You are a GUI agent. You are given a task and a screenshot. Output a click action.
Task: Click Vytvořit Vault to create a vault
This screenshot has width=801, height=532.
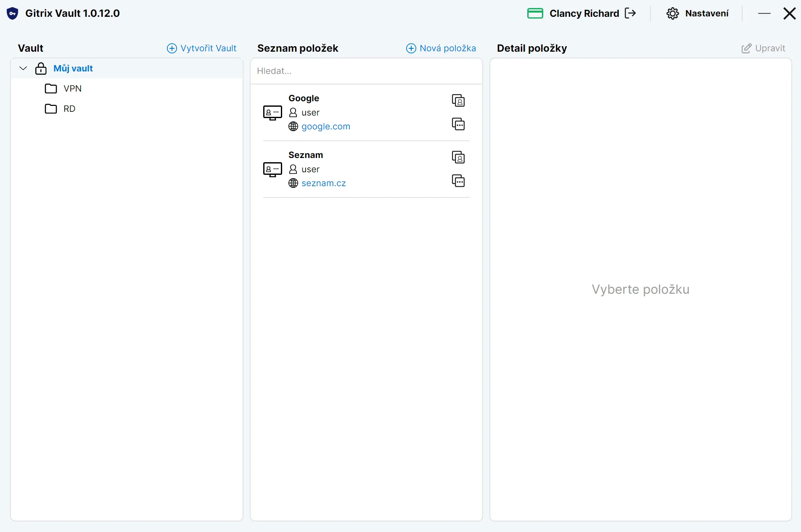202,48
